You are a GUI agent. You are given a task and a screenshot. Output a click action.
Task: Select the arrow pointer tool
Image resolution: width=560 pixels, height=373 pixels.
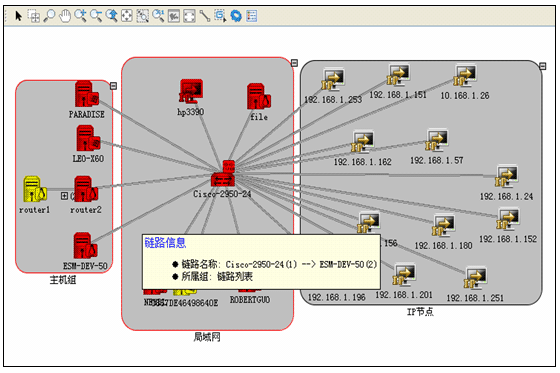point(19,16)
